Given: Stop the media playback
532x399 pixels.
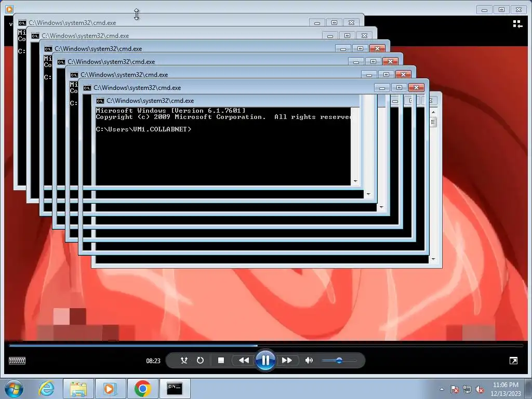Looking at the screenshot, I should pos(221,361).
